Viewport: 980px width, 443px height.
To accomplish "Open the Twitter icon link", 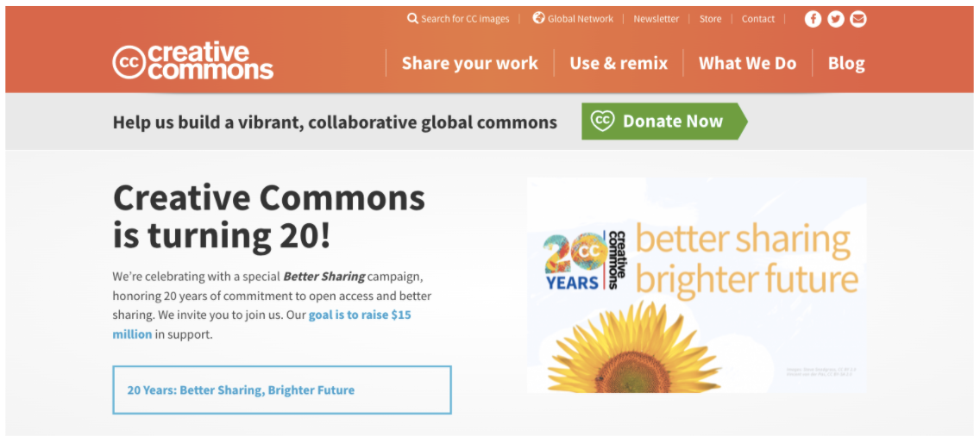I will coord(836,19).
